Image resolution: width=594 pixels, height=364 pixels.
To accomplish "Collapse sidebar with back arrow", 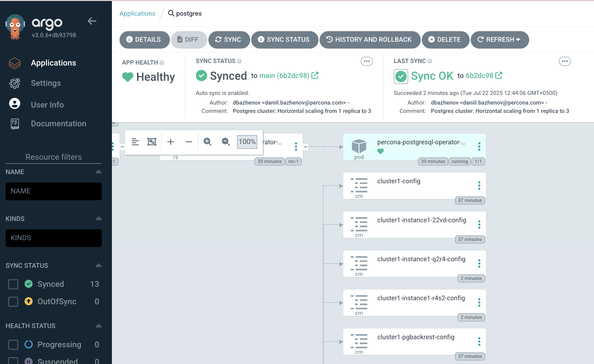I will pyautogui.click(x=92, y=21).
